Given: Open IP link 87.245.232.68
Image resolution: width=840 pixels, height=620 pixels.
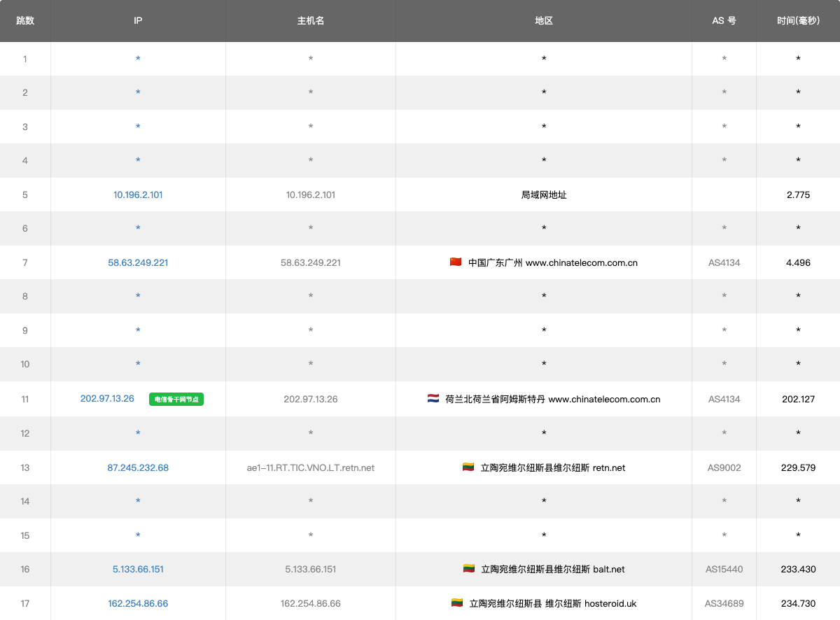Looking at the screenshot, I should tap(138, 467).
